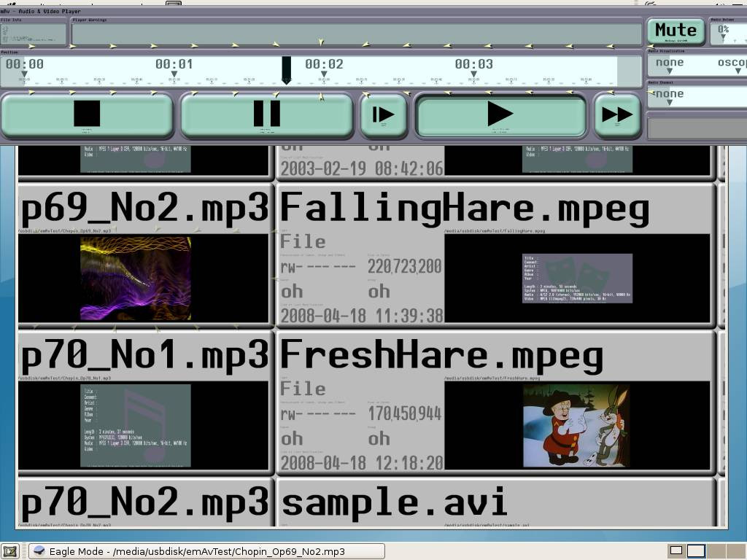Click the p70_No2.mp3 file title
This screenshot has height=560, width=747.
click(145, 503)
